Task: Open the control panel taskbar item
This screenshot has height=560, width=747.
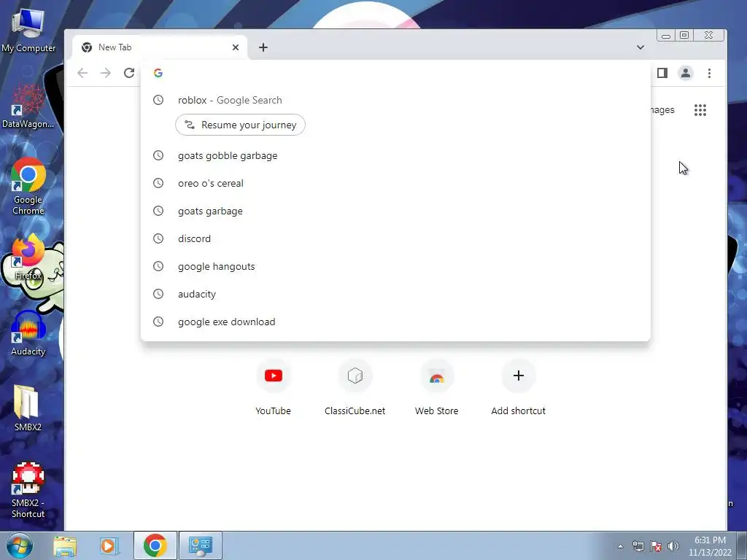Action: click(201, 545)
